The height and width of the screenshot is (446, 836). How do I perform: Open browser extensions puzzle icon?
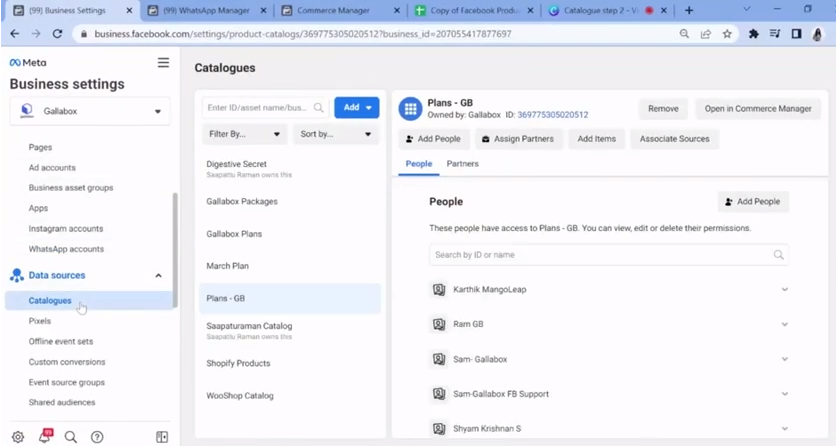753,34
